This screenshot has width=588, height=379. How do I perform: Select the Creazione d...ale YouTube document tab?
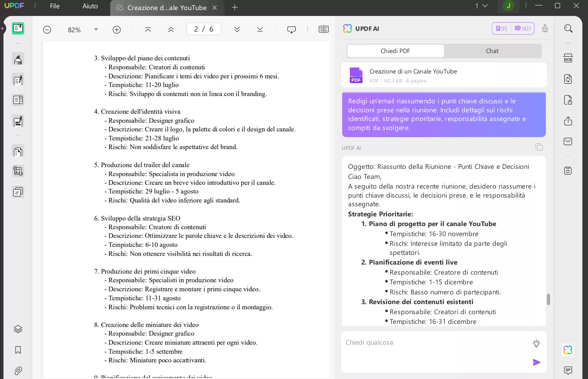(167, 8)
